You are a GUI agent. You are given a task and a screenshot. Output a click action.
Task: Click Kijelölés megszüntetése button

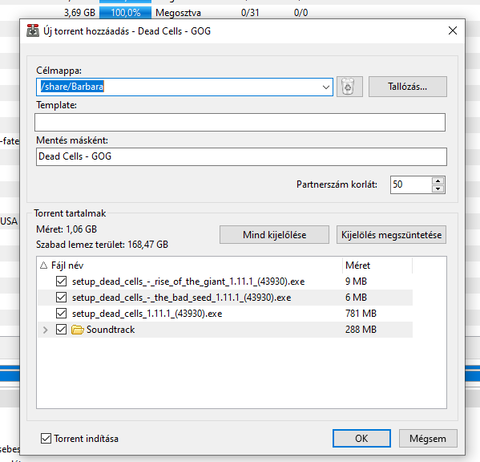tap(391, 235)
